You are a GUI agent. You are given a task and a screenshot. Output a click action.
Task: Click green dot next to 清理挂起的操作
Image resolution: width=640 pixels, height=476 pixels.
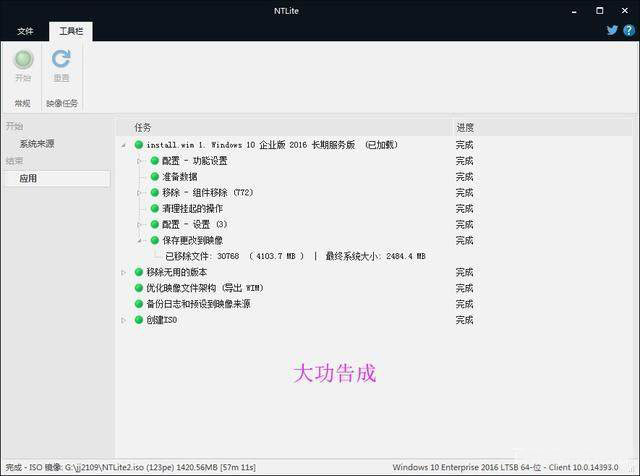point(155,208)
